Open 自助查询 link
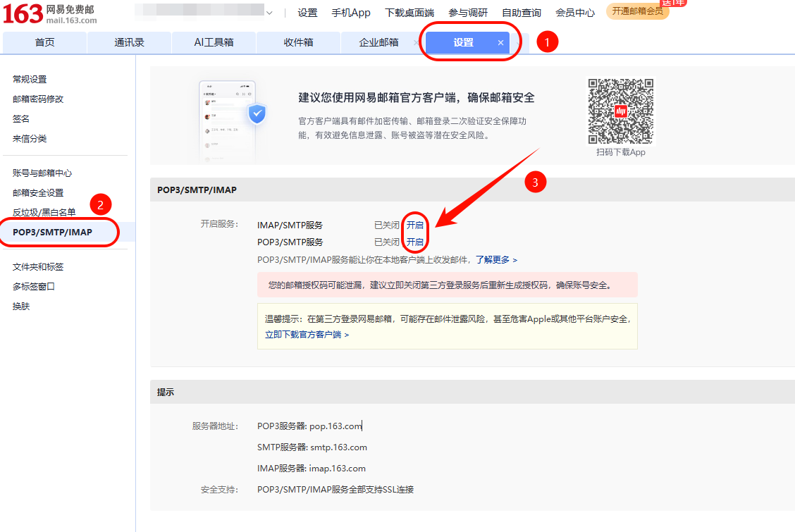795x532 pixels. [522, 13]
